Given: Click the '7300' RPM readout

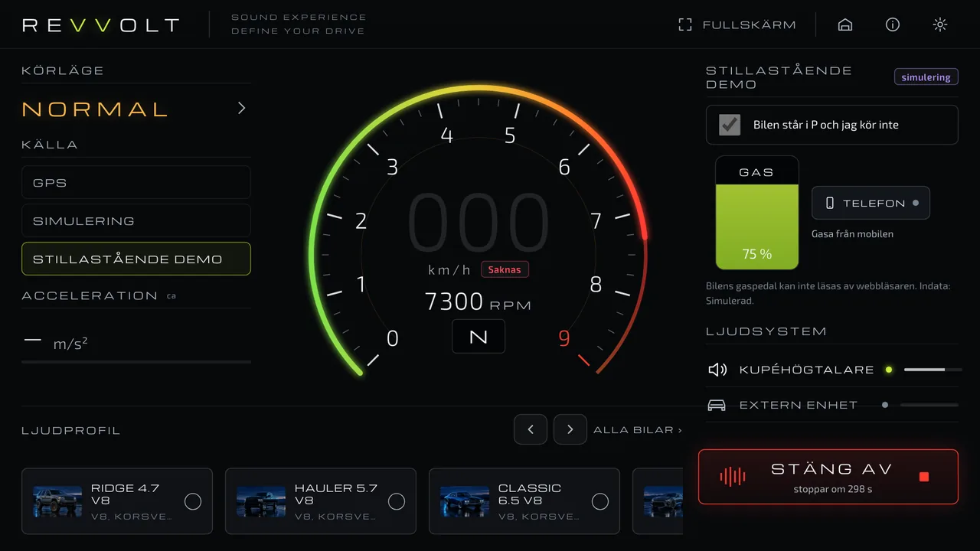Looking at the screenshot, I should (x=454, y=302).
